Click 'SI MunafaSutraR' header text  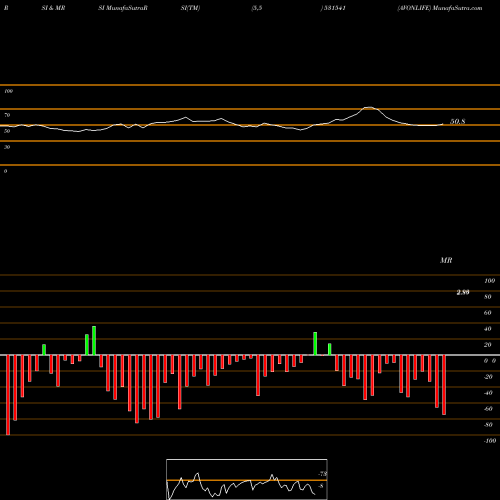click(x=123, y=8)
